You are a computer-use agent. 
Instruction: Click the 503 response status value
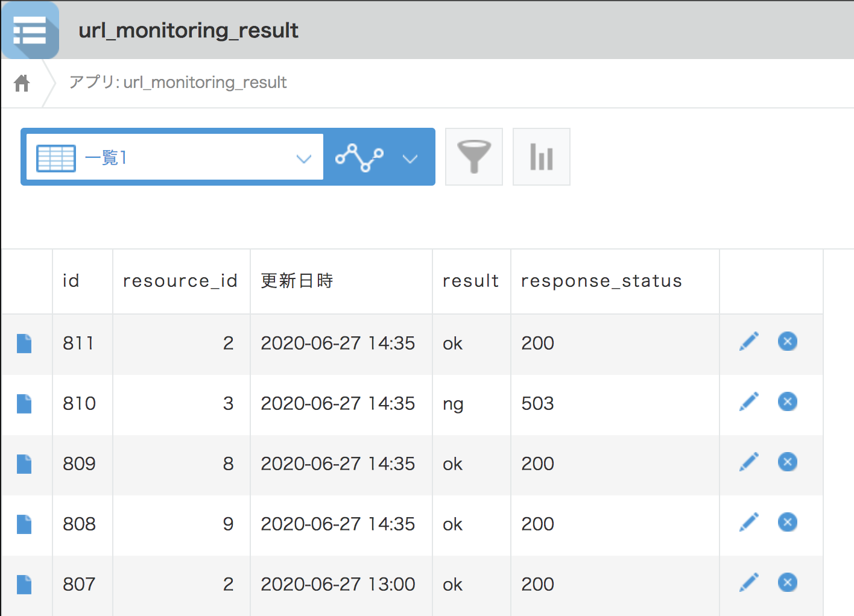[x=537, y=403]
